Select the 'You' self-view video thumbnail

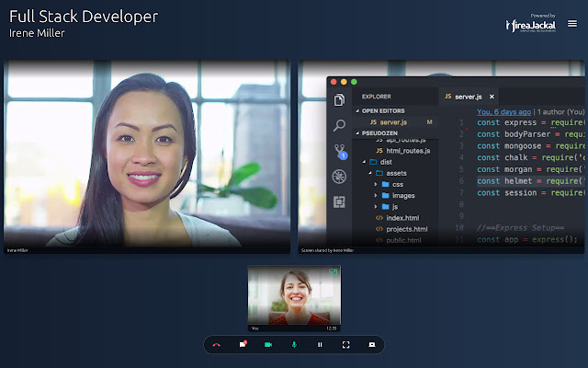coord(294,298)
